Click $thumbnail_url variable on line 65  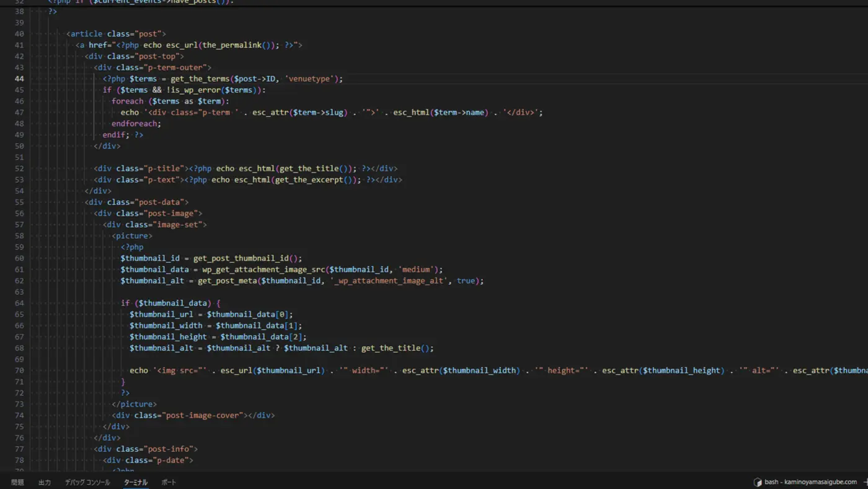161,315
